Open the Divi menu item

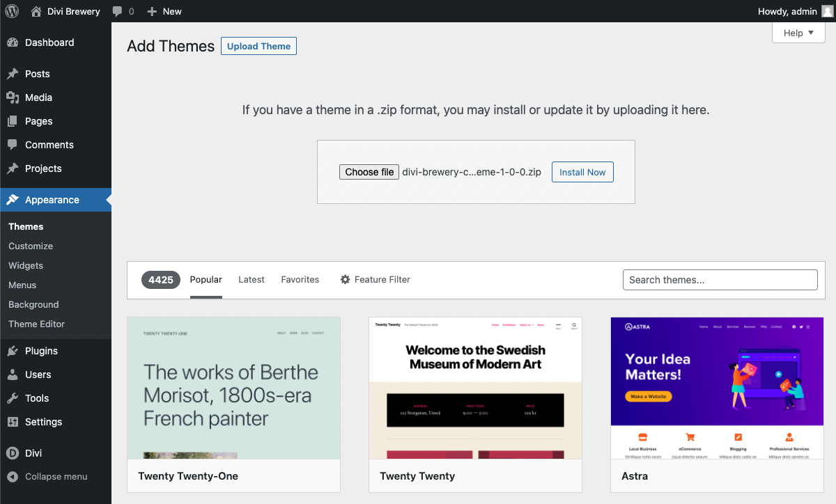pyautogui.click(x=56, y=453)
